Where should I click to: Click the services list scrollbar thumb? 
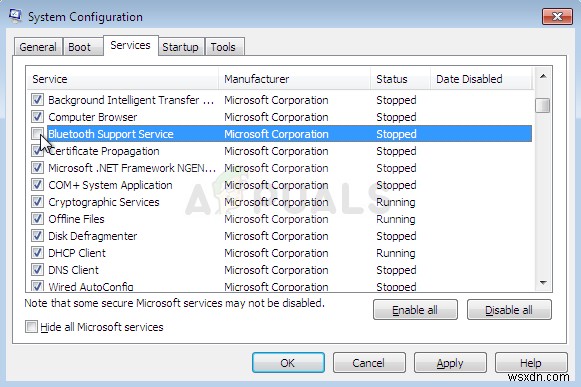(x=543, y=105)
